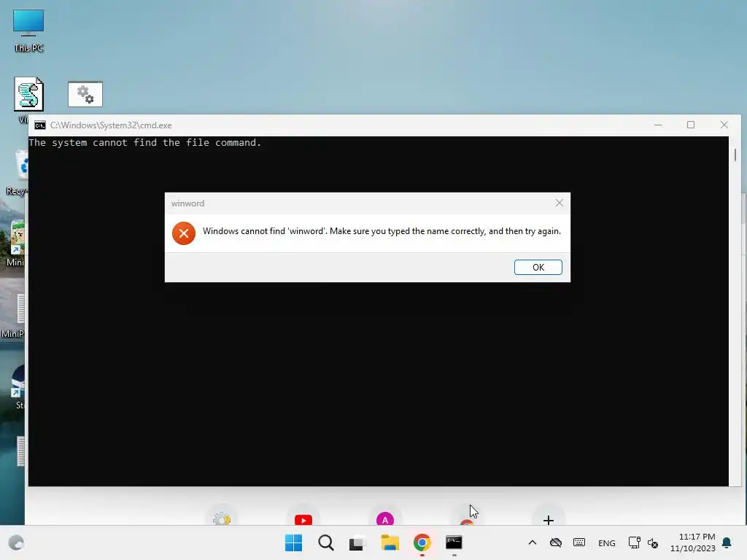Screen dimensions: 747x560
Task: Click the Command Prompt taskbar icon
Action: (x=454, y=542)
